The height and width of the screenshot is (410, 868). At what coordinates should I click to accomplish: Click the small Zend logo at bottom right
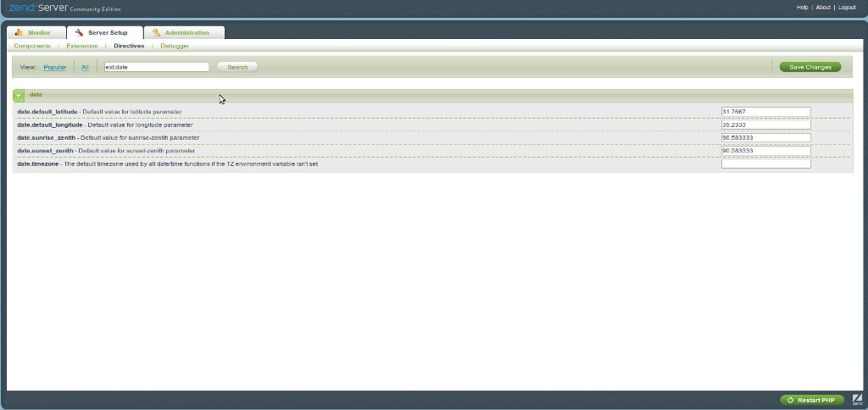point(857,400)
